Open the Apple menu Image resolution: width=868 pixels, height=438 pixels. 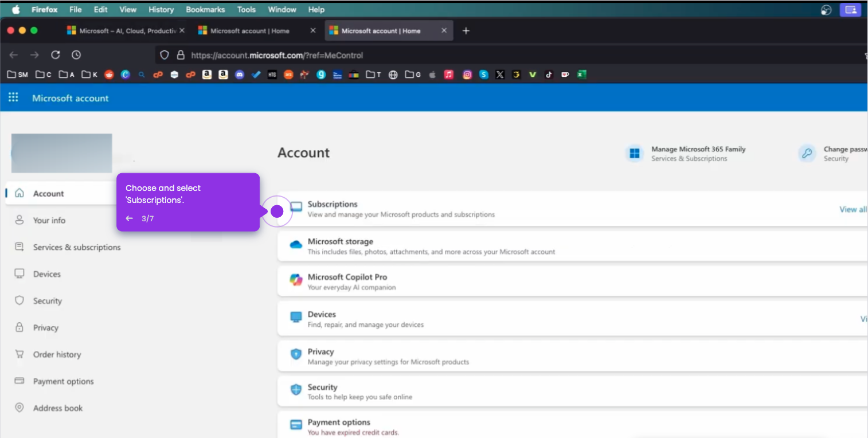point(16,9)
